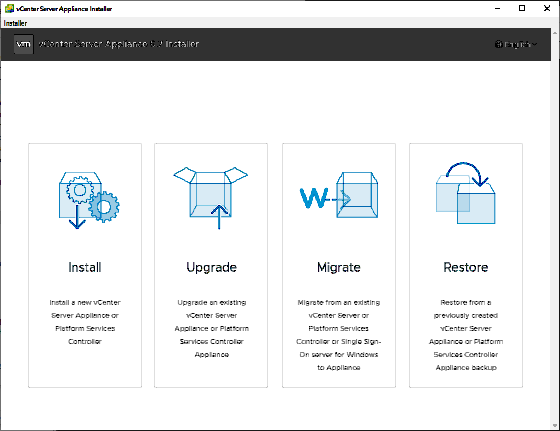Click the scrollbar down arrow
560x431 pixels.
coord(555,426)
